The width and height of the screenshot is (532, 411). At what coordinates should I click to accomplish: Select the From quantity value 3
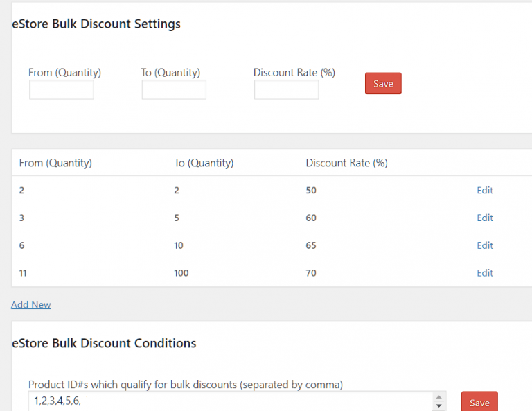click(21, 218)
